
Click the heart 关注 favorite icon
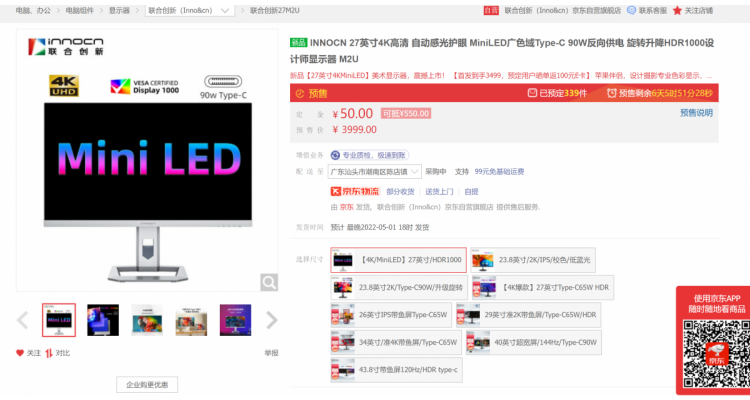20,353
